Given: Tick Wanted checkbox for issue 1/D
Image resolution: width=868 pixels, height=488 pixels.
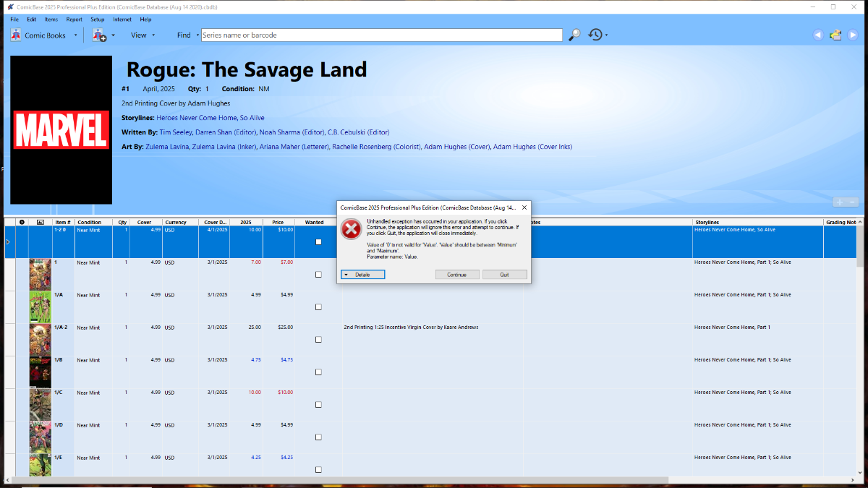Looking at the screenshot, I should pyautogui.click(x=318, y=437).
